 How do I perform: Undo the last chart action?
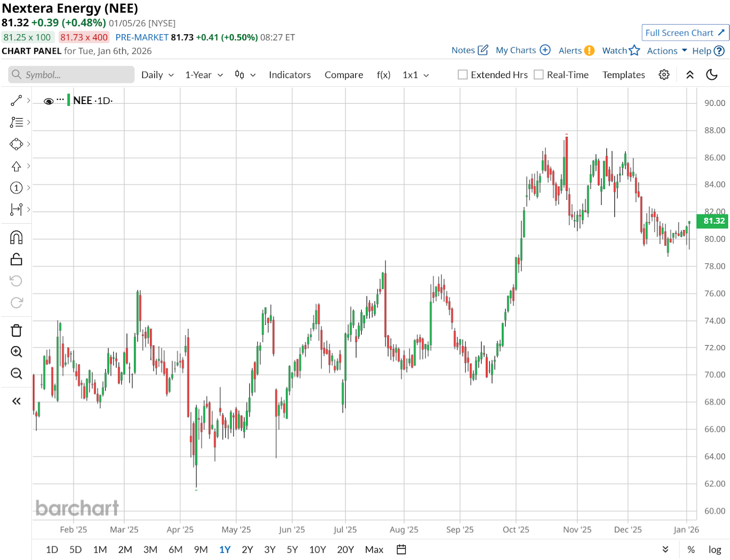[x=16, y=281]
